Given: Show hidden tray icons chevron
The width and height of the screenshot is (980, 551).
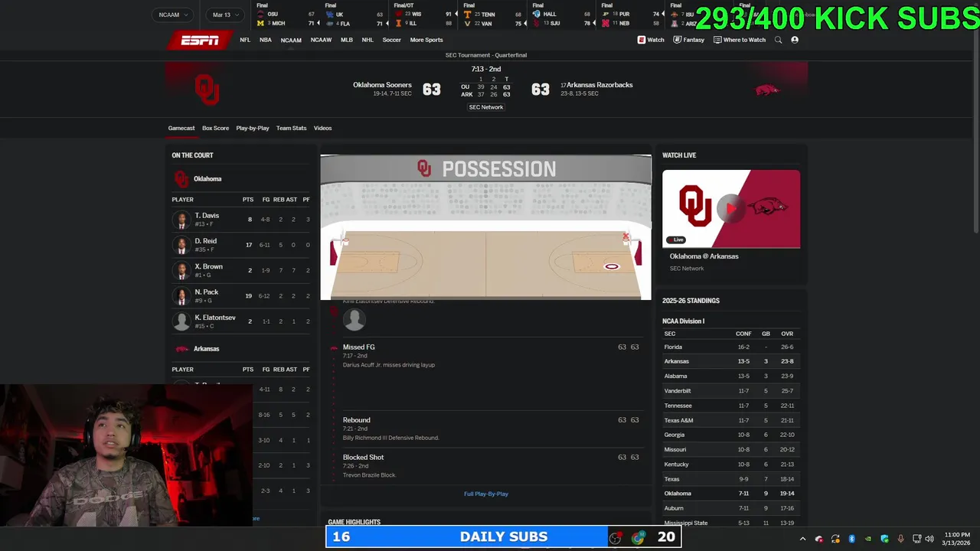Looking at the screenshot, I should pos(802,539).
